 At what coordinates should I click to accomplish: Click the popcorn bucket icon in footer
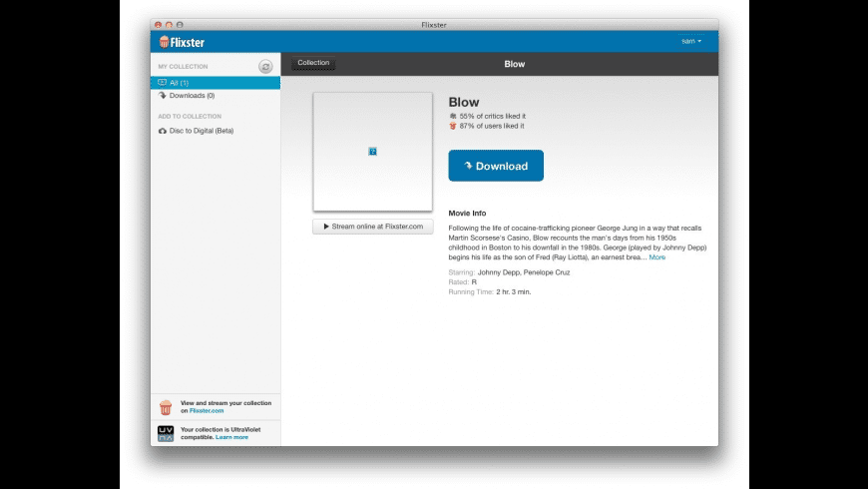(x=166, y=407)
